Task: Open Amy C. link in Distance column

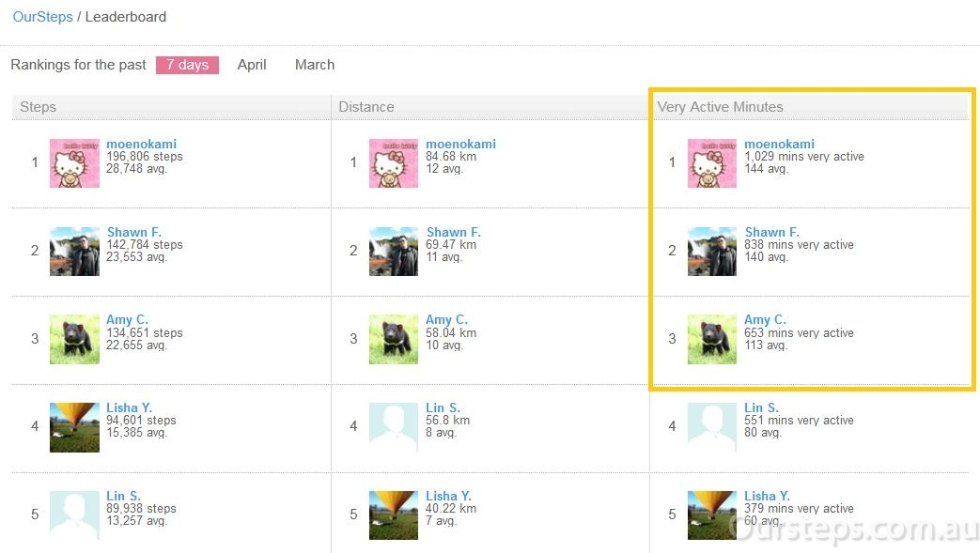Action: pos(446,319)
